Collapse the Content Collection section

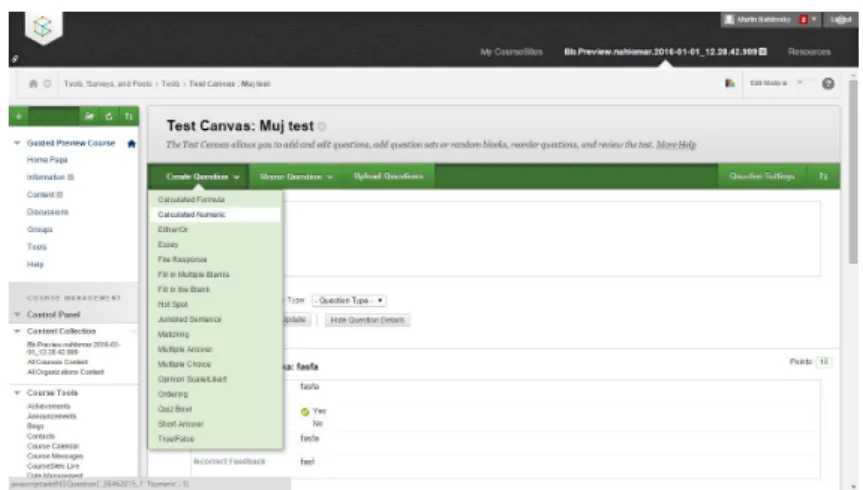click(17, 331)
